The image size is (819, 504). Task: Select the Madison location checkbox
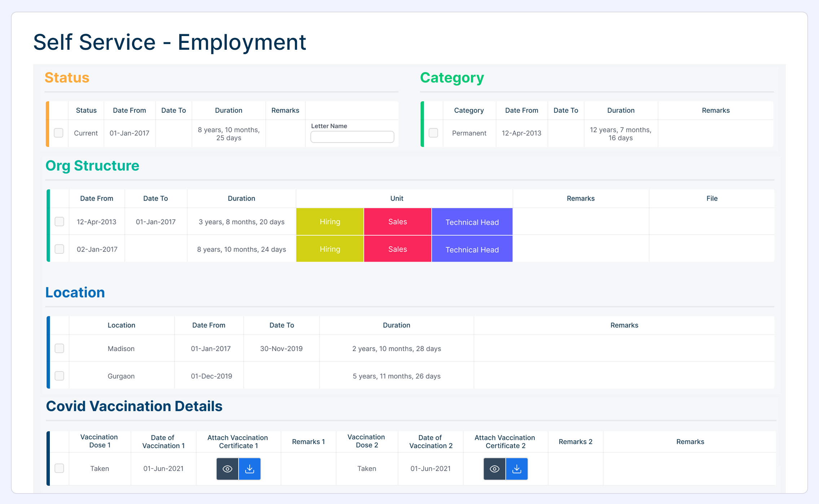pyautogui.click(x=59, y=348)
